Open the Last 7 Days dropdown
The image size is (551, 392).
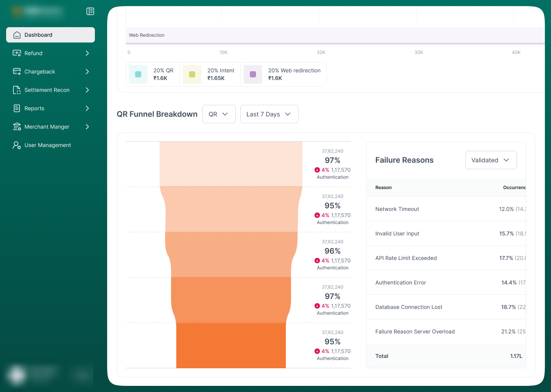point(269,114)
